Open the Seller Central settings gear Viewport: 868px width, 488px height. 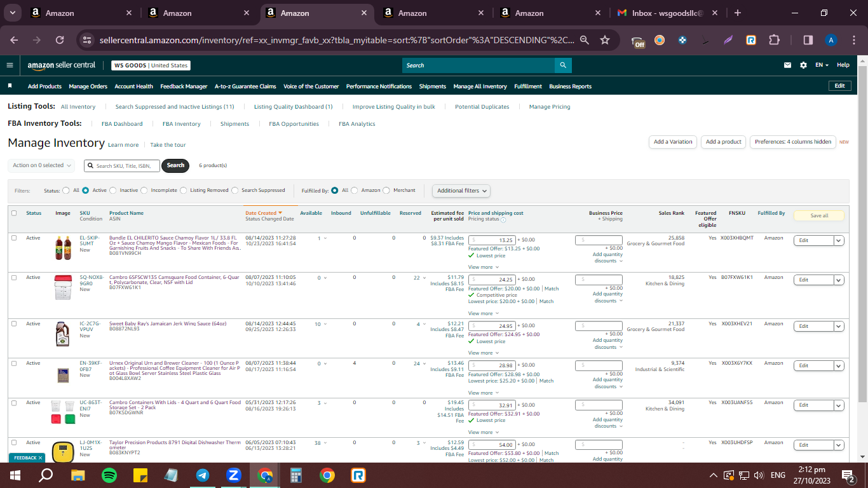pos(803,65)
